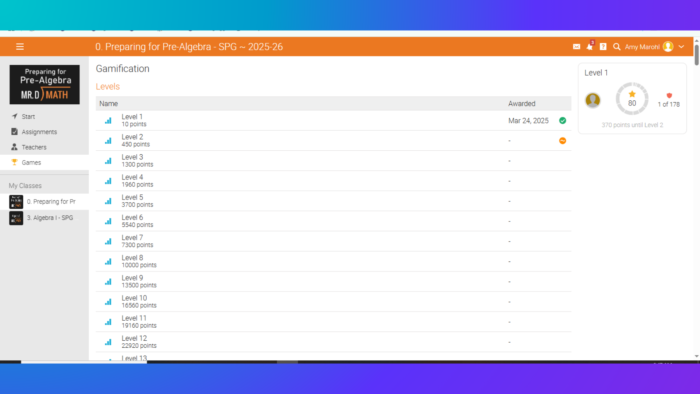The height and width of the screenshot is (394, 700).
Task: Click the Algebra I class thumbnail
Action: [x=16, y=218]
